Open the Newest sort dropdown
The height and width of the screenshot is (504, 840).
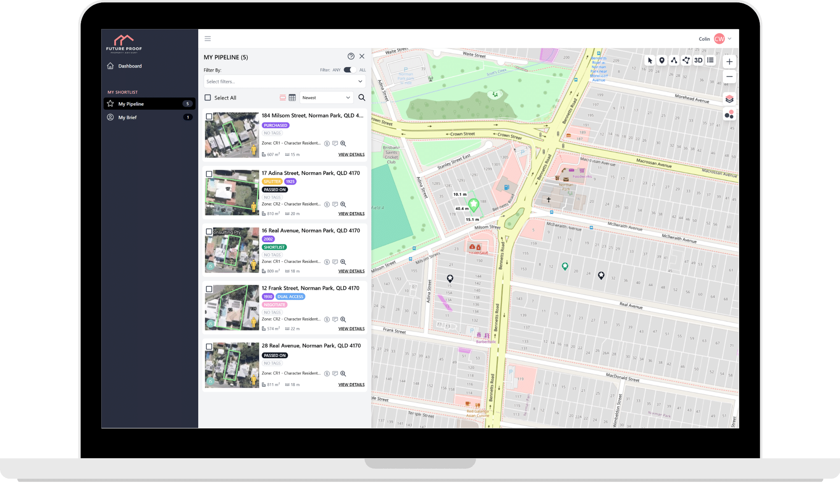pos(326,97)
